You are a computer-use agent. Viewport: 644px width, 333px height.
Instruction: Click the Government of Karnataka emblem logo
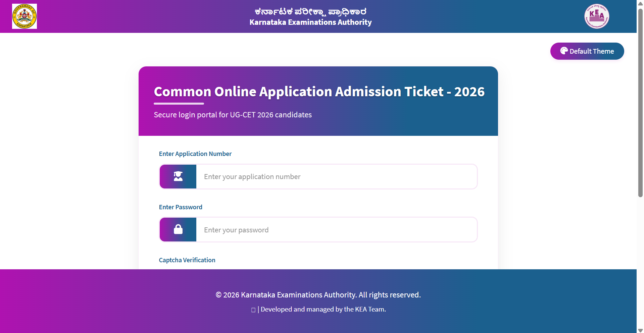coord(24,16)
